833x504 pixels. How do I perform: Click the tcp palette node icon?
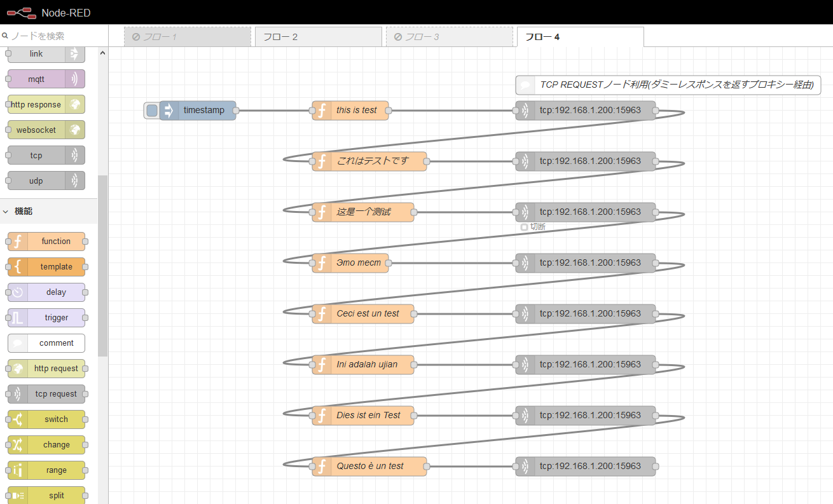(74, 156)
